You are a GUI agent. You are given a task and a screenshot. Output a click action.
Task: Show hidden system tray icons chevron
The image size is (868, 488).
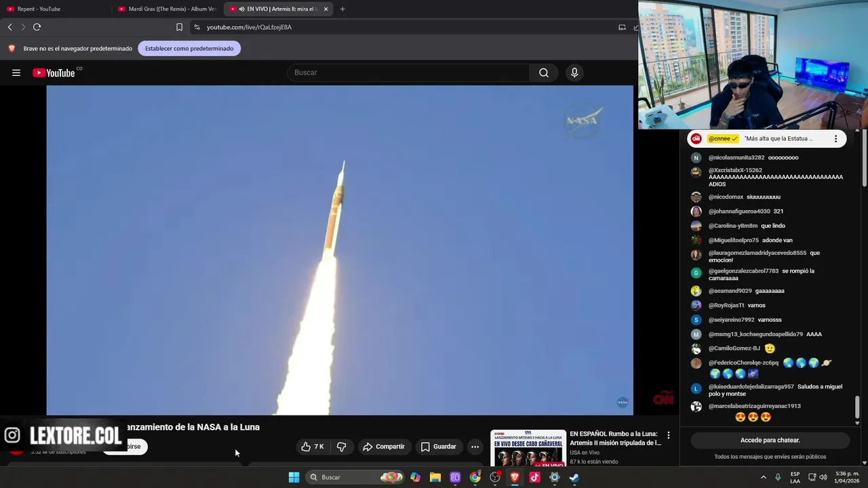763,477
